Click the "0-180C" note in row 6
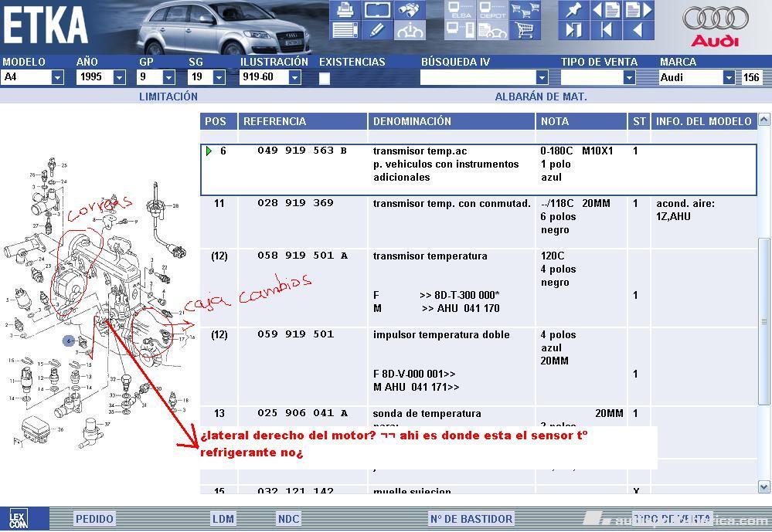Screen dimensions: 772x532 point(556,151)
